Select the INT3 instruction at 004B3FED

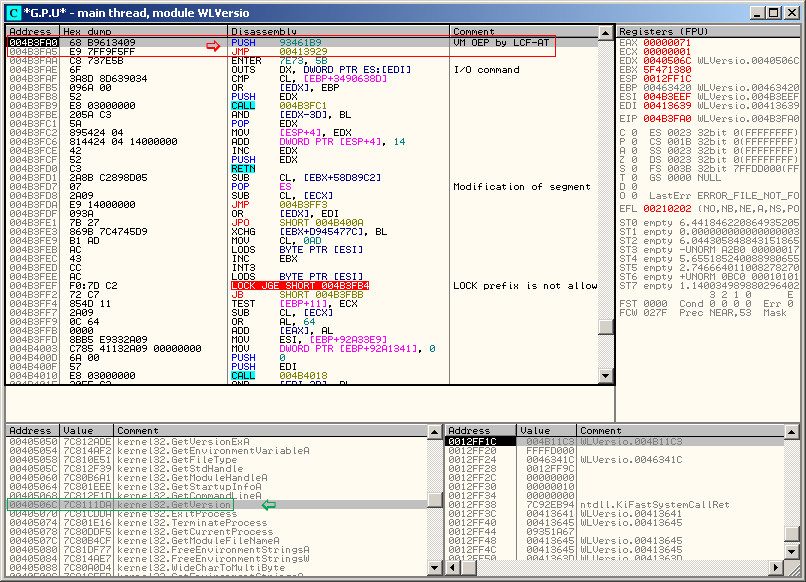(302, 267)
